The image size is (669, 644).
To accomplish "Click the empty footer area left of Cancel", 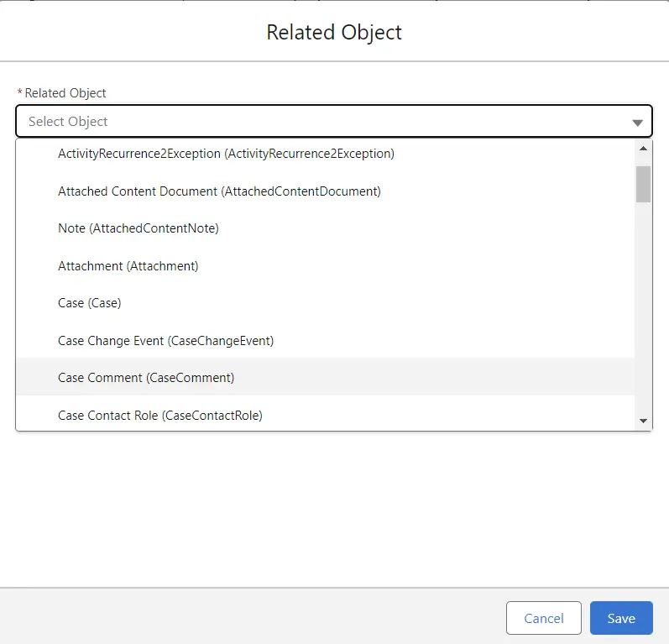I will [x=252, y=617].
